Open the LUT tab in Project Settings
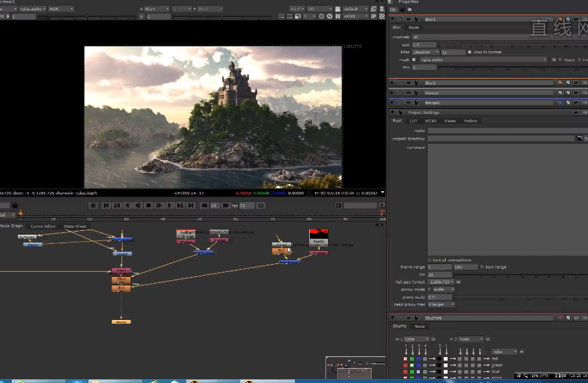This screenshot has height=383, width=588. [x=413, y=121]
